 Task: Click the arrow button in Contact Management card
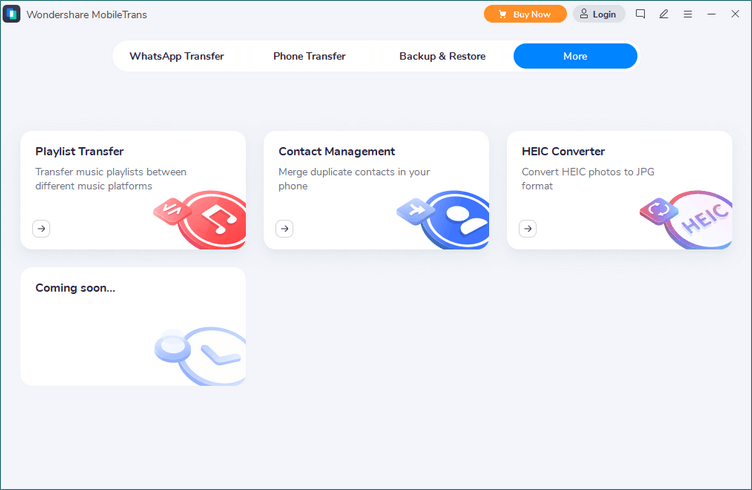[x=284, y=229]
